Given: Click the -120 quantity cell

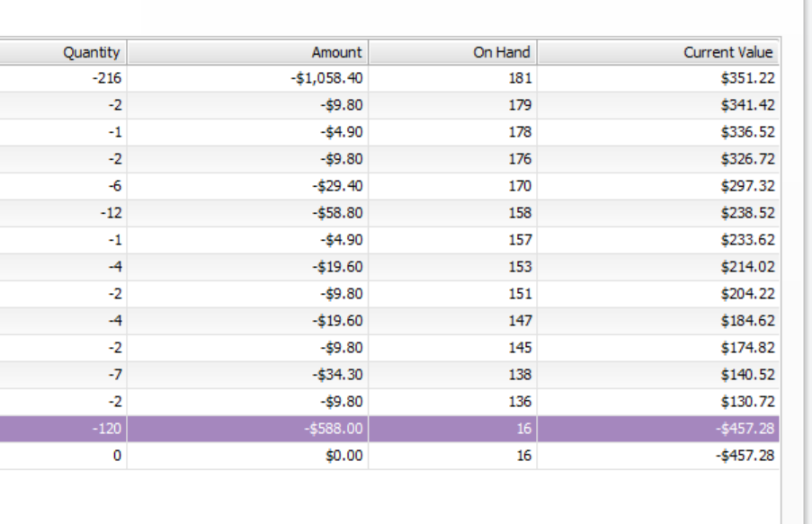Looking at the screenshot, I should [106, 429].
